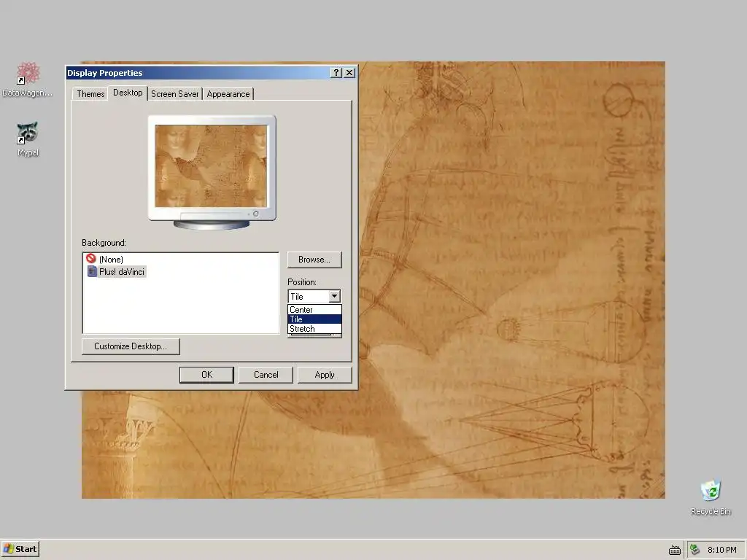Click the Browse... button
This screenshot has height=560, width=747.
pyautogui.click(x=314, y=260)
